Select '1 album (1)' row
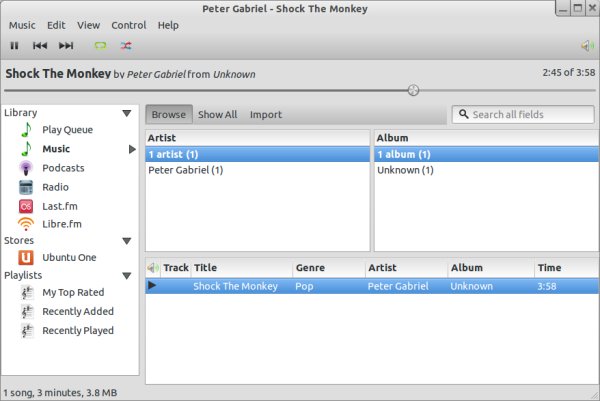The image size is (600, 401). point(487,155)
